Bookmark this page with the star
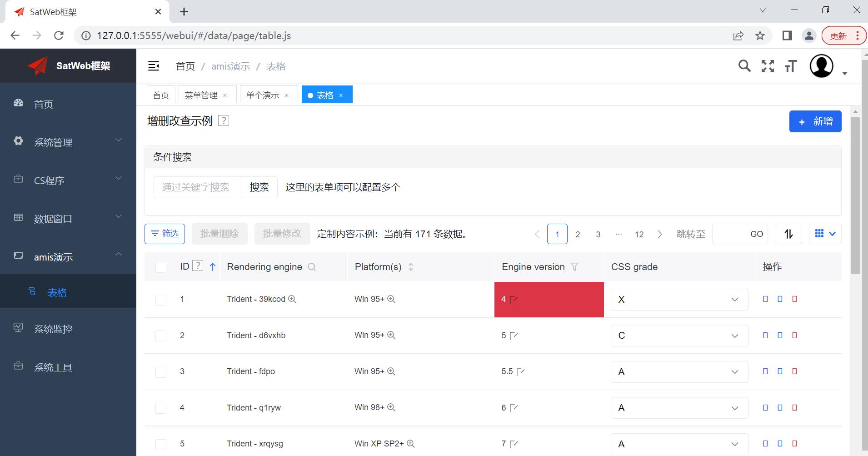The height and width of the screenshot is (456, 868). pyautogui.click(x=760, y=35)
